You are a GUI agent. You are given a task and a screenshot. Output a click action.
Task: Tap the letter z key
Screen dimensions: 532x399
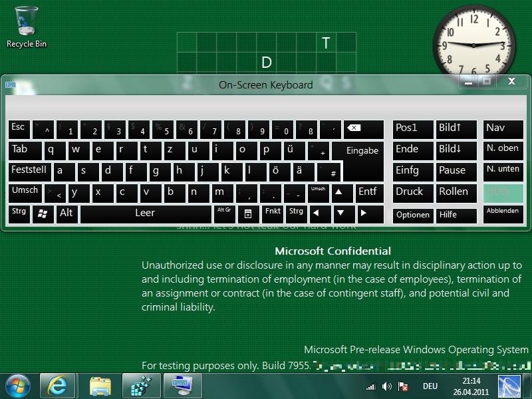(174, 151)
